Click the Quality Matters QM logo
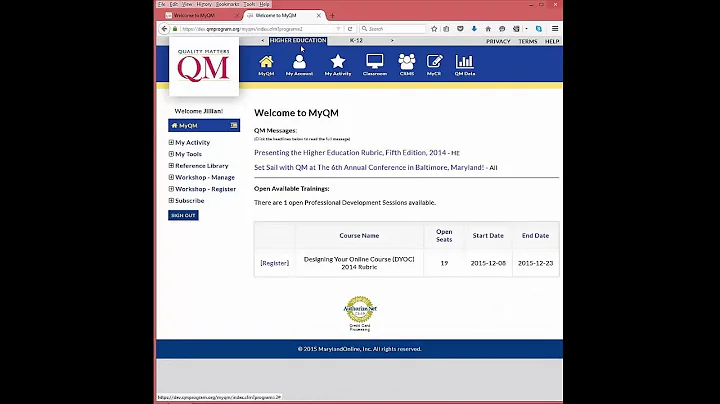Image resolution: width=720 pixels, height=404 pixels. (x=204, y=66)
